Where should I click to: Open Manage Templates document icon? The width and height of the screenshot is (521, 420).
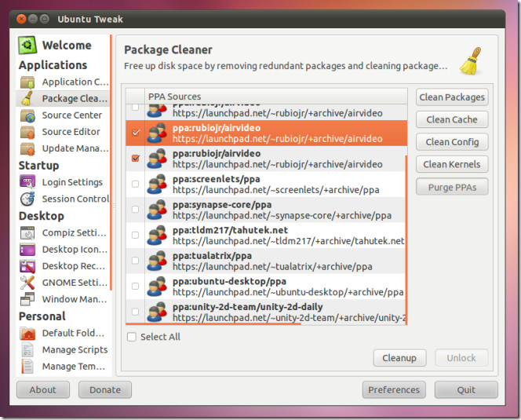click(27, 366)
